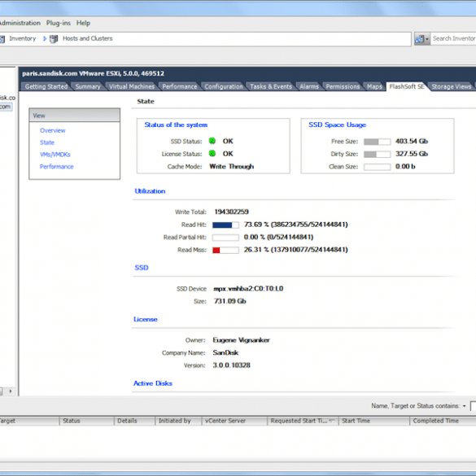Click the Clean Size usage bar
Viewport: 476px width, 476px height.
pos(377,167)
